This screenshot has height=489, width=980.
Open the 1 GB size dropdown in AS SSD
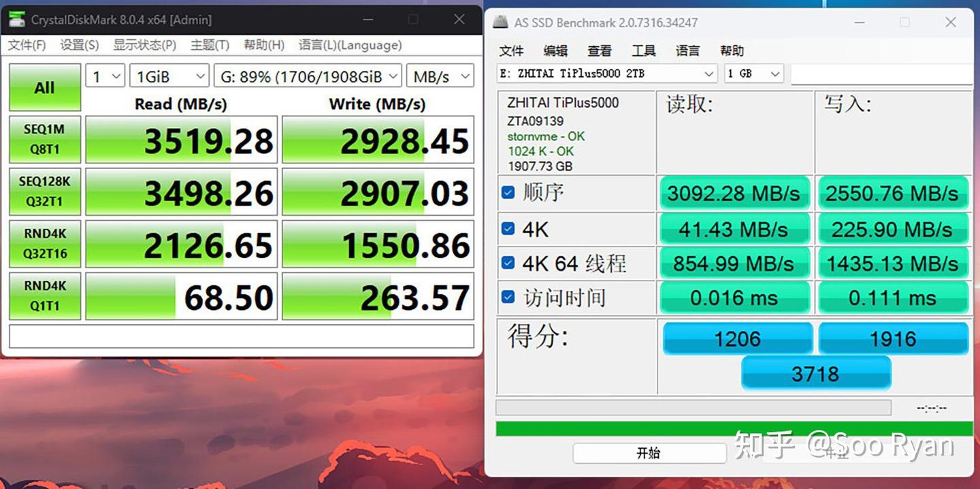[x=753, y=74]
